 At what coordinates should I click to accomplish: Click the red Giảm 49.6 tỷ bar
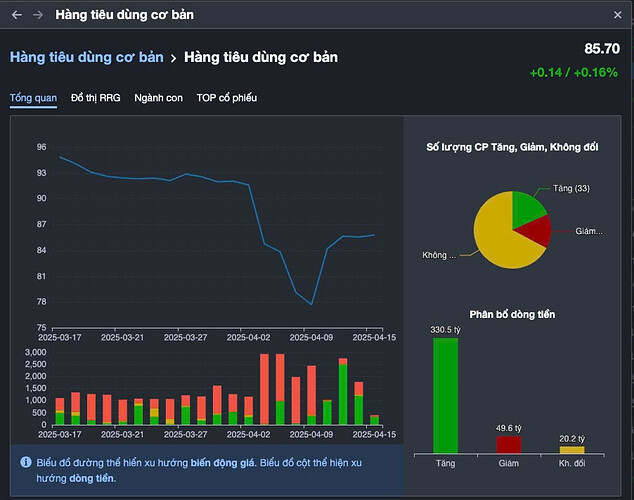509,444
